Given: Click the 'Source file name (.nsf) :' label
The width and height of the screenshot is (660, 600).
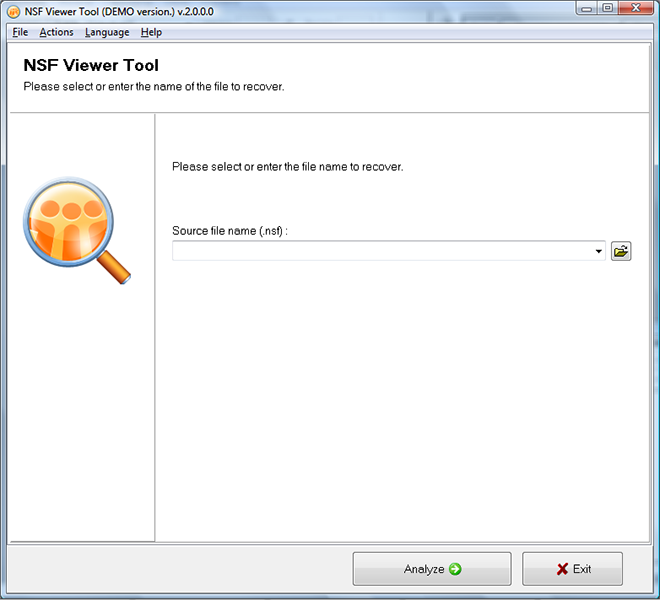Looking at the screenshot, I should 230,231.
